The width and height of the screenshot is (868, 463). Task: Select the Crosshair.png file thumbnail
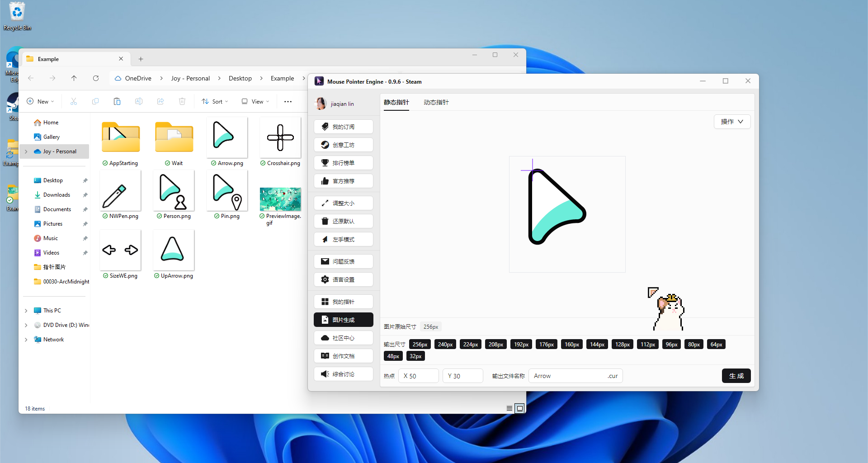point(280,138)
